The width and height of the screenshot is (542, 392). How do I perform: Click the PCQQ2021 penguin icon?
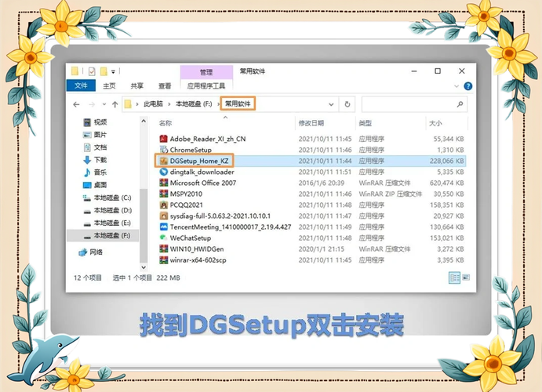point(163,204)
